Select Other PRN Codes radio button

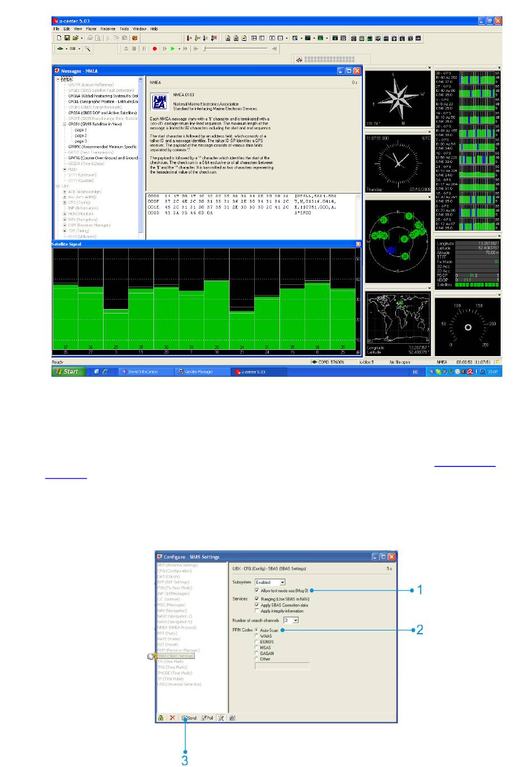tap(257, 659)
